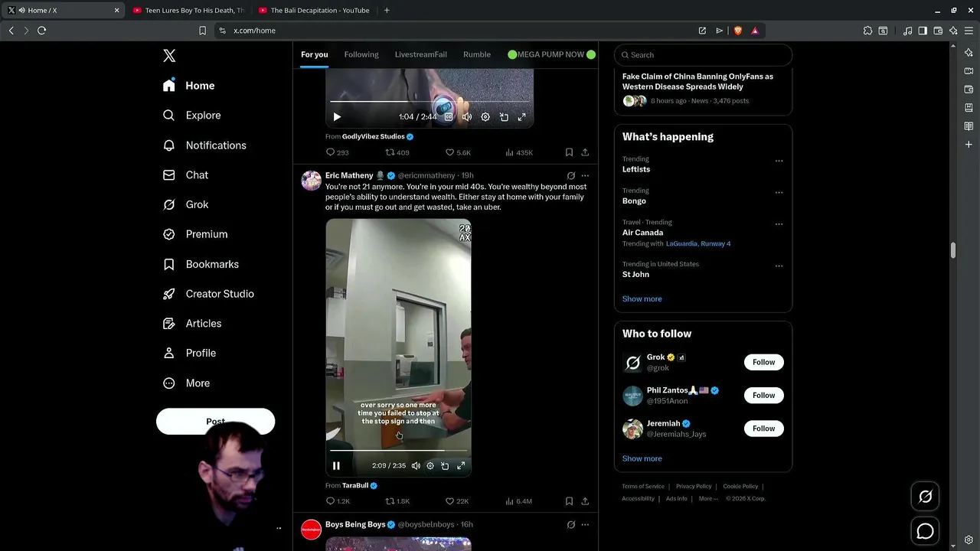Seek on GodlyVibez video progress bar
The width and height of the screenshot is (980, 551).
point(429,101)
